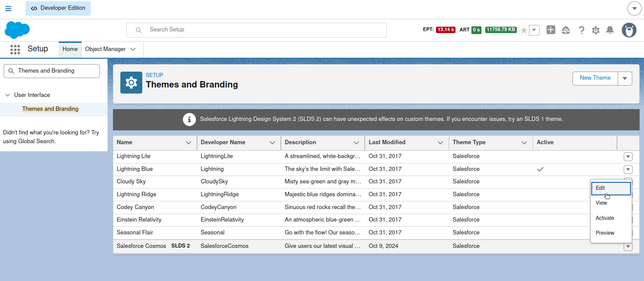Click the SETUP breadcrumb label

pyautogui.click(x=154, y=75)
